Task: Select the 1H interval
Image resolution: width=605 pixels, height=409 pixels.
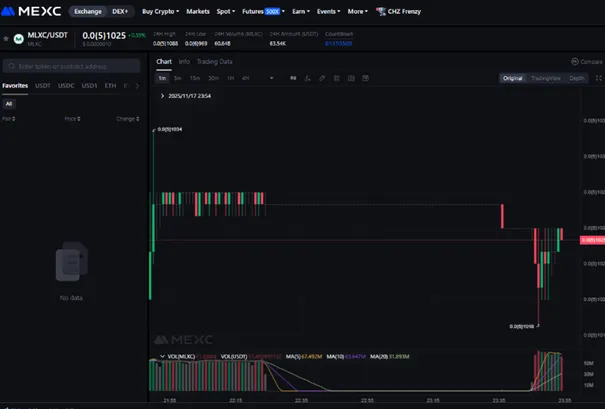Action: [x=231, y=78]
